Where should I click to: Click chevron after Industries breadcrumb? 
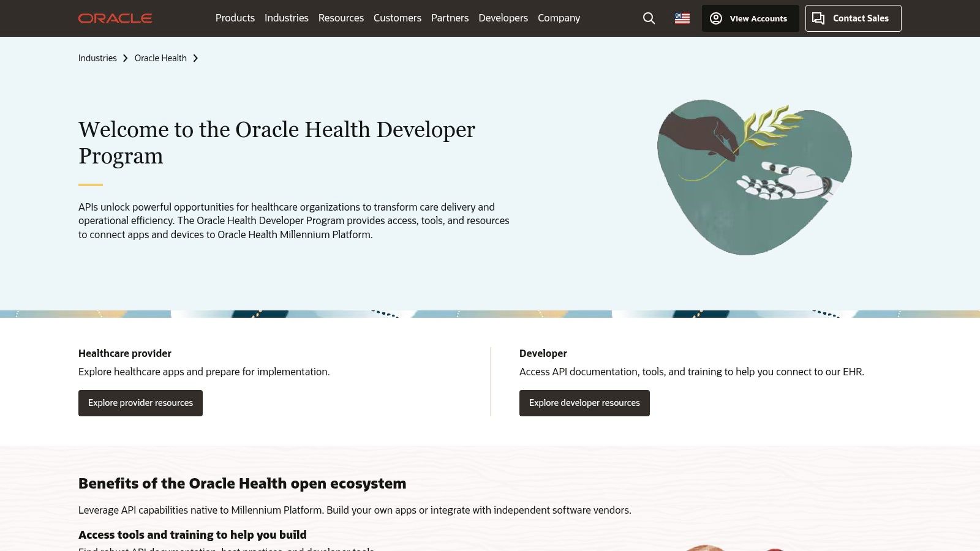click(125, 58)
